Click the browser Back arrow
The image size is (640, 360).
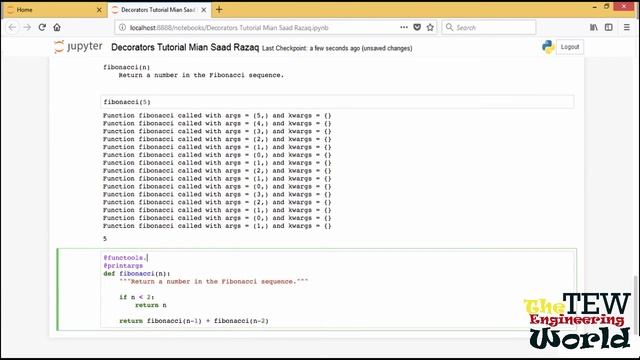click(12, 27)
